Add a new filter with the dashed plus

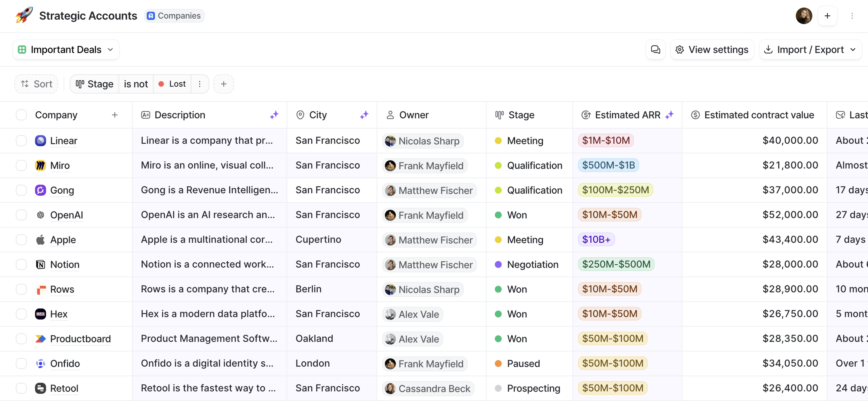tap(223, 84)
